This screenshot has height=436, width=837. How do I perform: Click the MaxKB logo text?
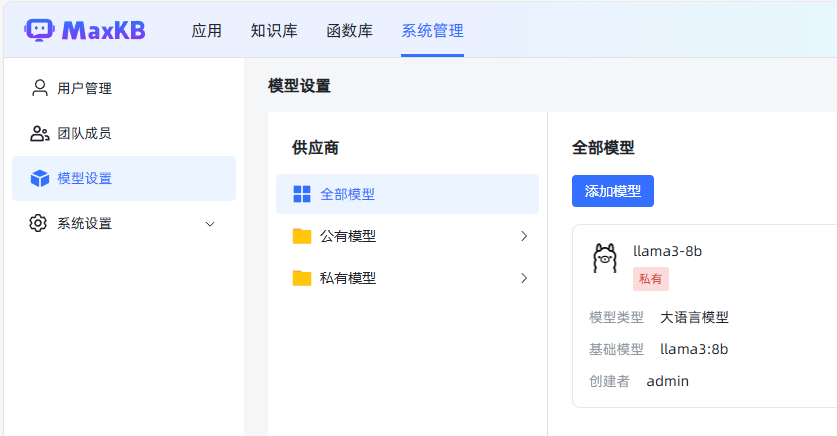[104, 31]
